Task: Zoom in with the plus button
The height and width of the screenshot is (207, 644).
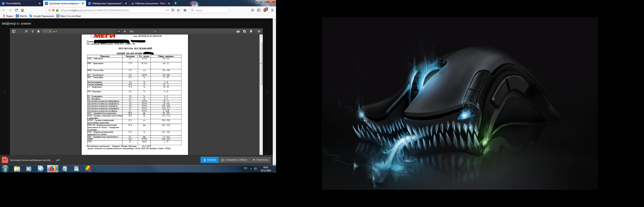Action: tap(125, 31)
